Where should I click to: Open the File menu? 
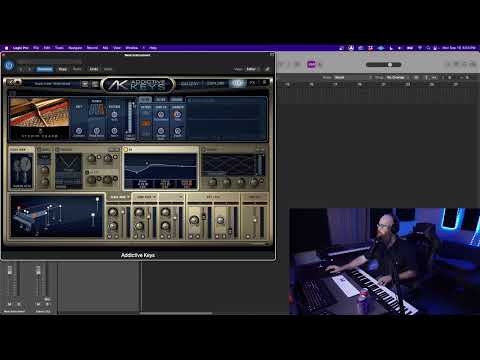pyautogui.click(x=36, y=48)
